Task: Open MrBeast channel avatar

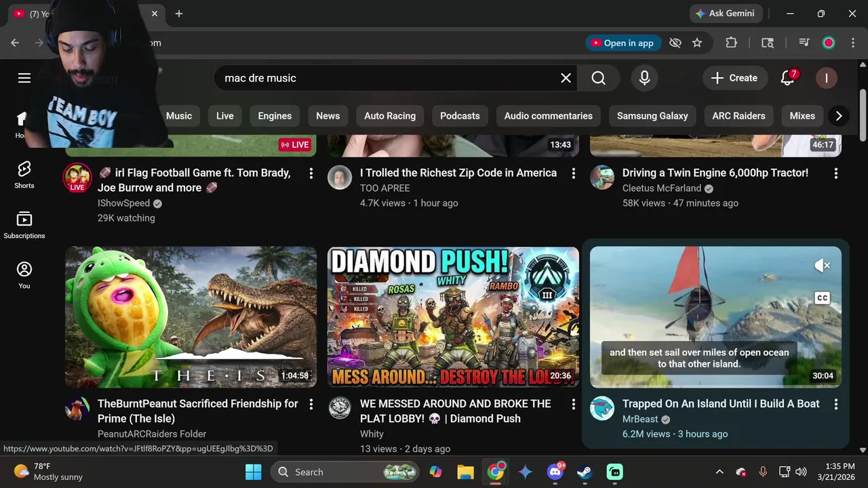Action: [x=601, y=408]
